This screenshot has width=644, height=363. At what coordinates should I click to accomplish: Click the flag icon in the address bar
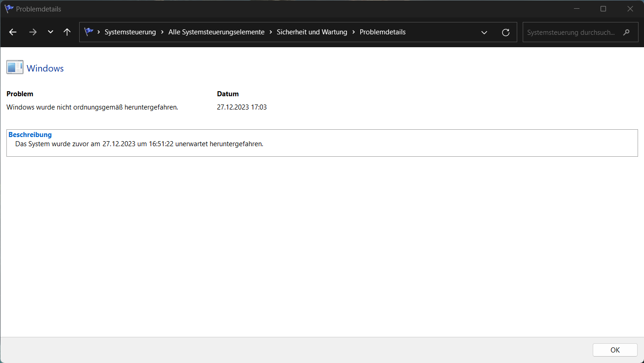tap(89, 32)
